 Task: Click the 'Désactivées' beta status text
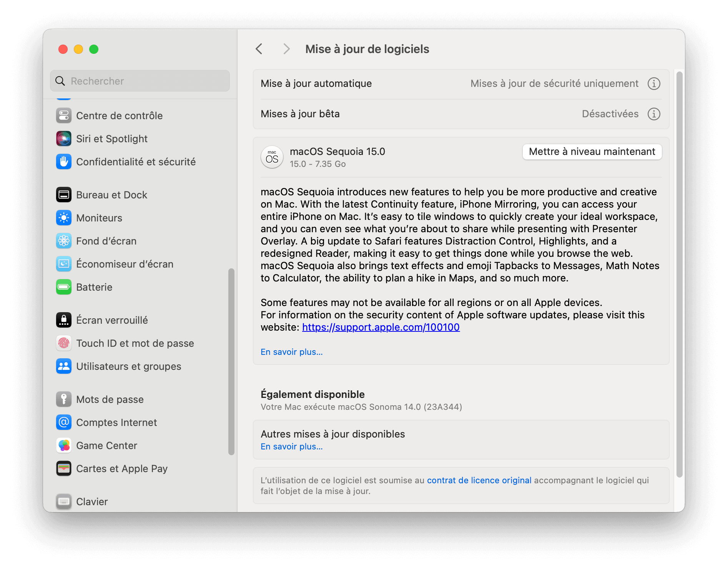610,114
